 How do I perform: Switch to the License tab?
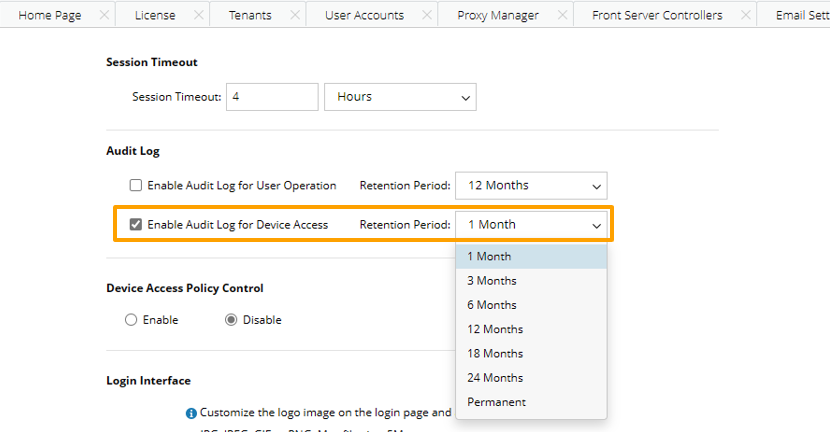(x=154, y=15)
